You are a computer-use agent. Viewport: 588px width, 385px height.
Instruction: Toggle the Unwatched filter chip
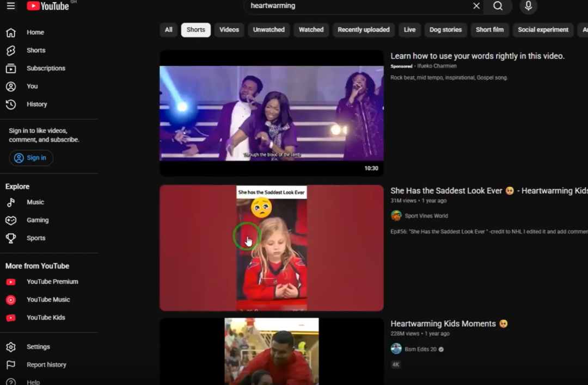tap(269, 30)
